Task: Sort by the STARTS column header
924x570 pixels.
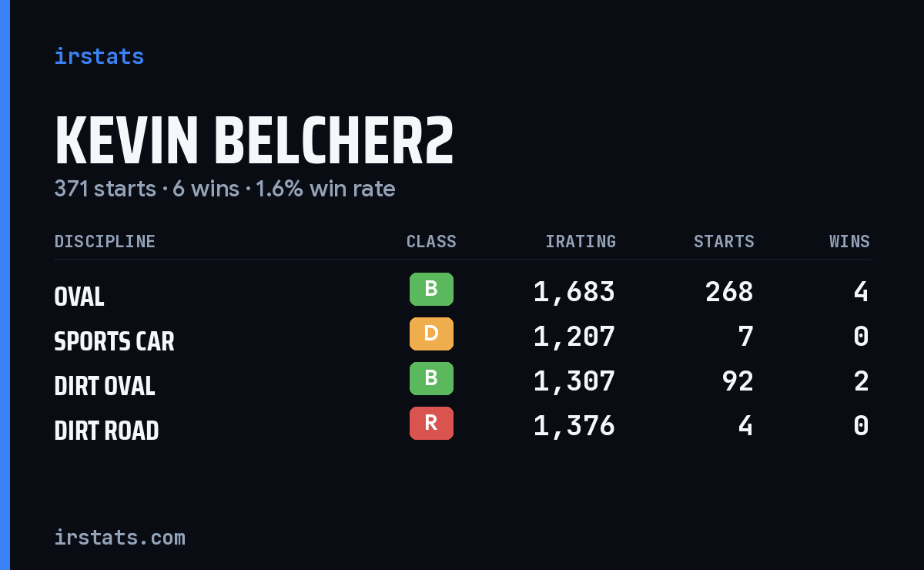Action: [724, 242]
